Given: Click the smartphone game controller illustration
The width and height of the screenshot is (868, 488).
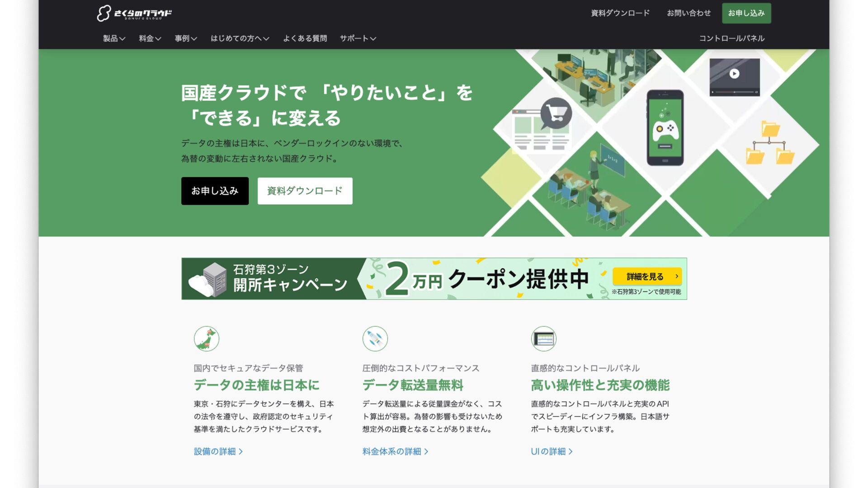Looking at the screenshot, I should (665, 128).
